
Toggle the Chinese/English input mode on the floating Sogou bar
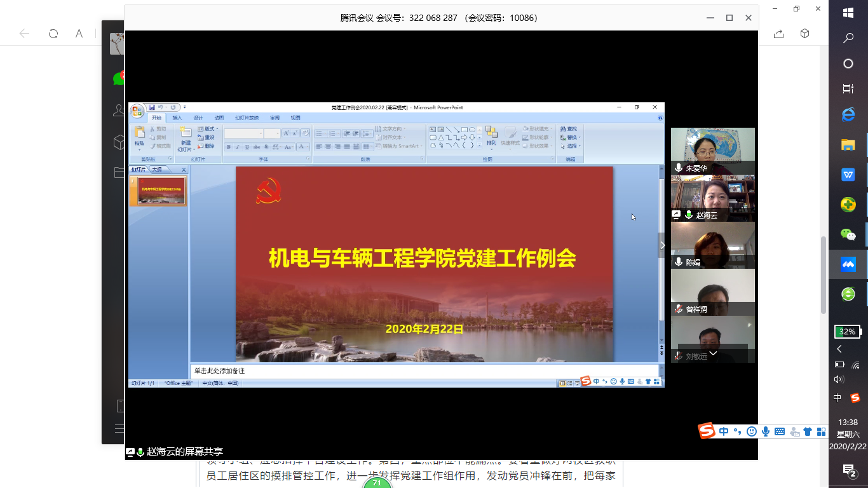[724, 431]
